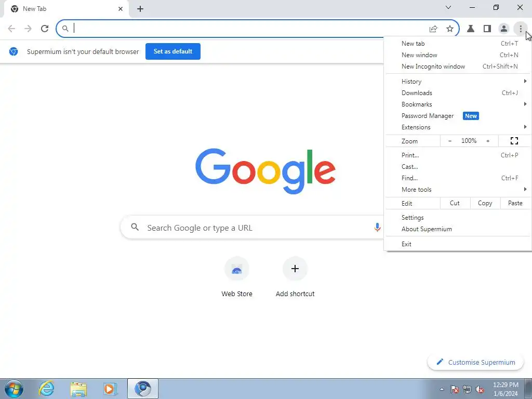Open the experiments flask icon
This screenshot has height=399, width=532.
[471, 29]
